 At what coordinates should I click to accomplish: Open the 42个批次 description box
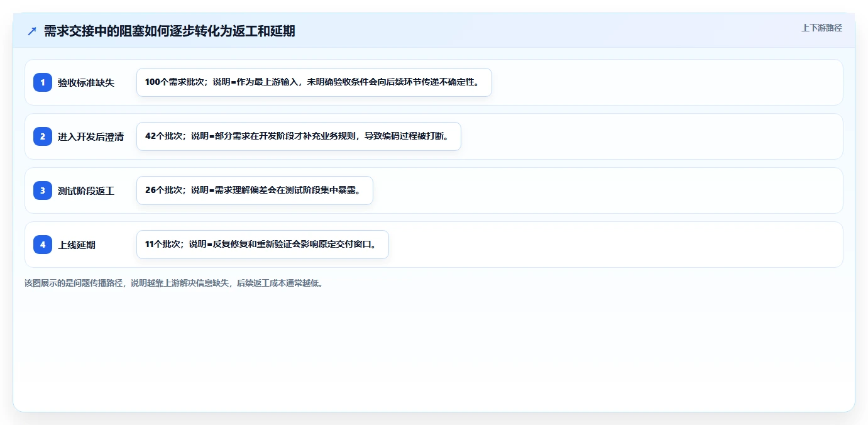[x=299, y=136]
